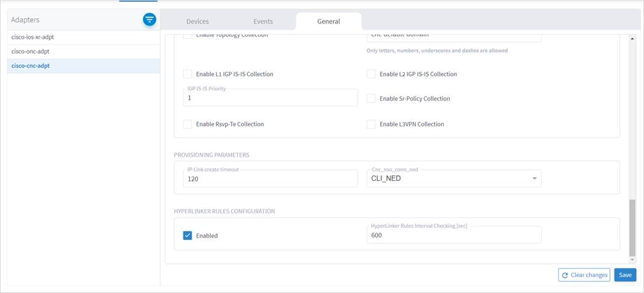The height and width of the screenshot is (293, 644).
Task: Click the scrollbar up arrow
Action: tap(632, 38)
